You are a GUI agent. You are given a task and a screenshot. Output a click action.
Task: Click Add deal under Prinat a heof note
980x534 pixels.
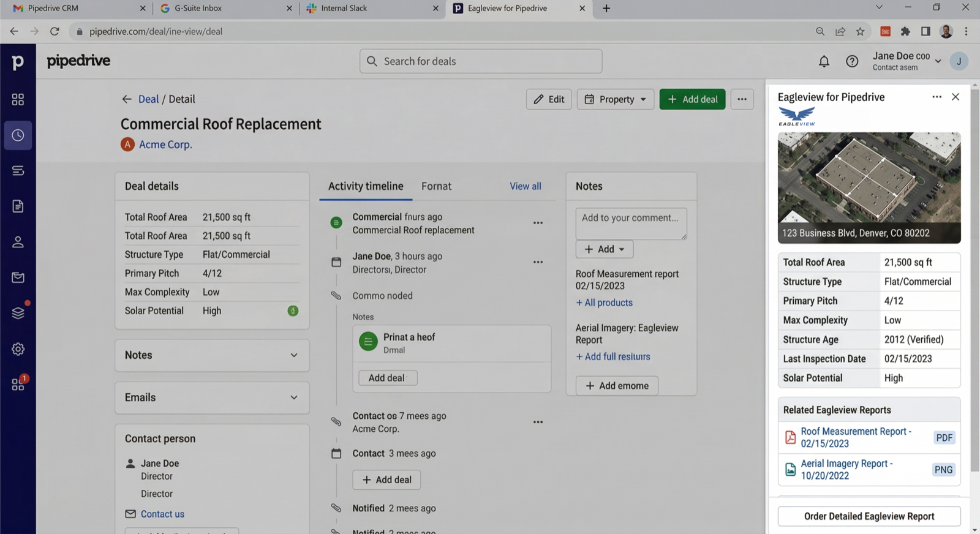[x=388, y=378]
